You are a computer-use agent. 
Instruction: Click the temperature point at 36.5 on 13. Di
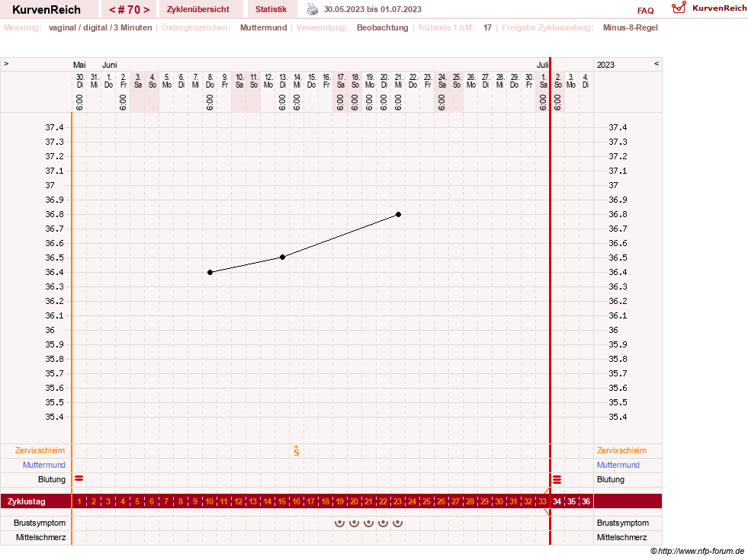(x=282, y=257)
